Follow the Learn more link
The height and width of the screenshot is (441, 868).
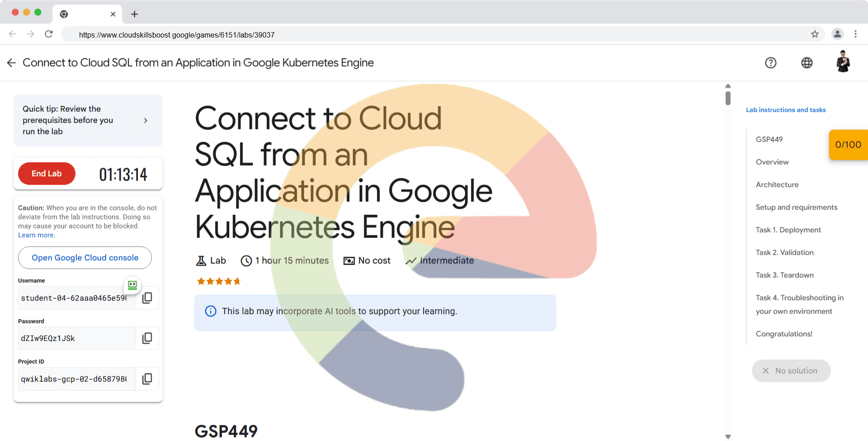36,235
